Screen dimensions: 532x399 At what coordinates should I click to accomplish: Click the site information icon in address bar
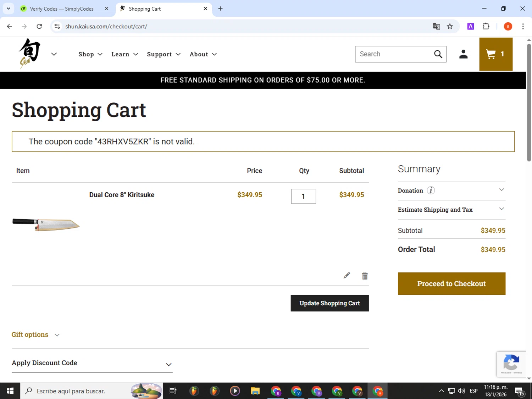57,26
